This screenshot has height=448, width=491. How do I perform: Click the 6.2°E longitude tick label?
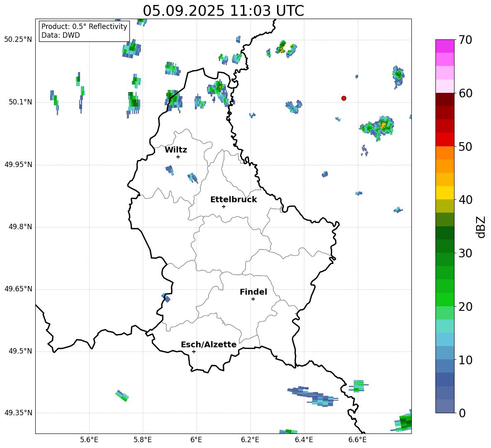coord(250,440)
